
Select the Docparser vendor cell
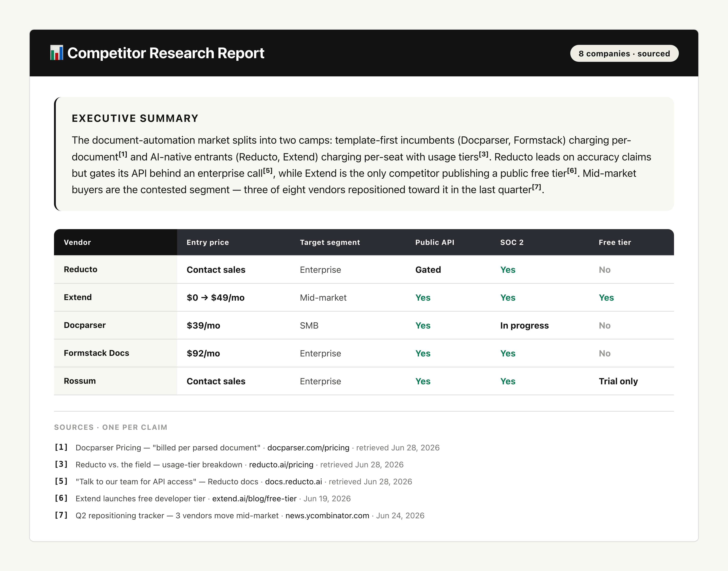coord(115,325)
